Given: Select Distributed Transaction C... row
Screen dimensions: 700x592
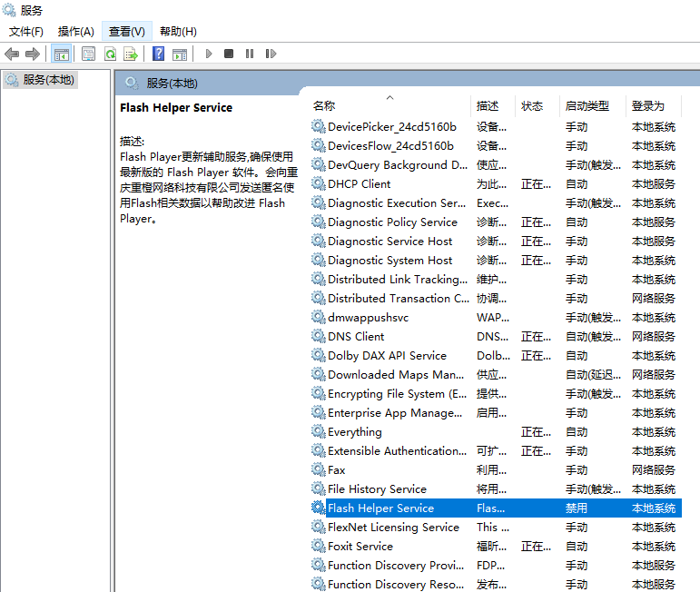Looking at the screenshot, I should coord(496,298).
